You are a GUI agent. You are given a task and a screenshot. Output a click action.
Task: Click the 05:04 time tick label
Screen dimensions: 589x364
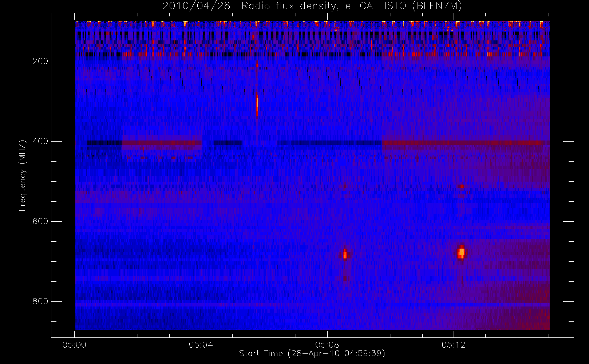click(x=201, y=345)
